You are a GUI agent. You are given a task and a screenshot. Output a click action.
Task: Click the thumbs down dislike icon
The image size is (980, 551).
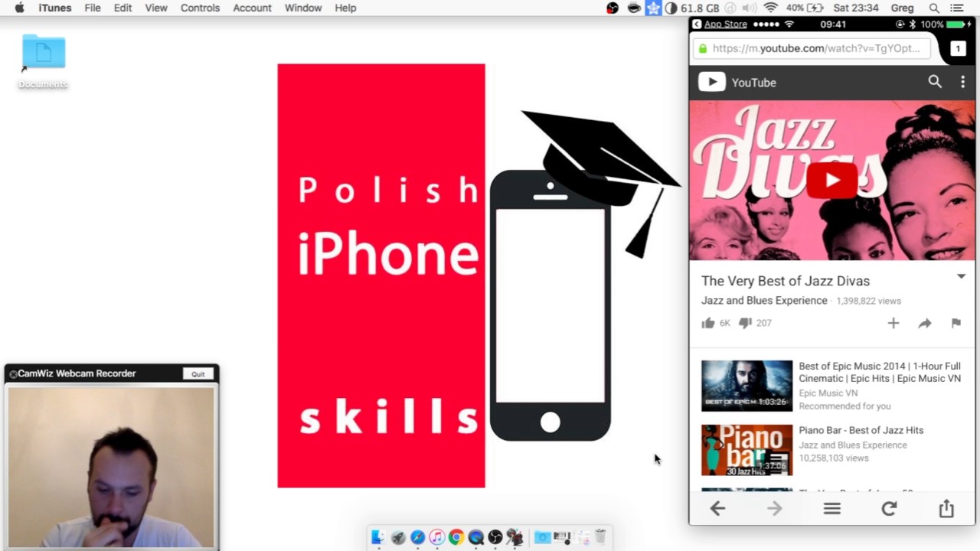[745, 323]
